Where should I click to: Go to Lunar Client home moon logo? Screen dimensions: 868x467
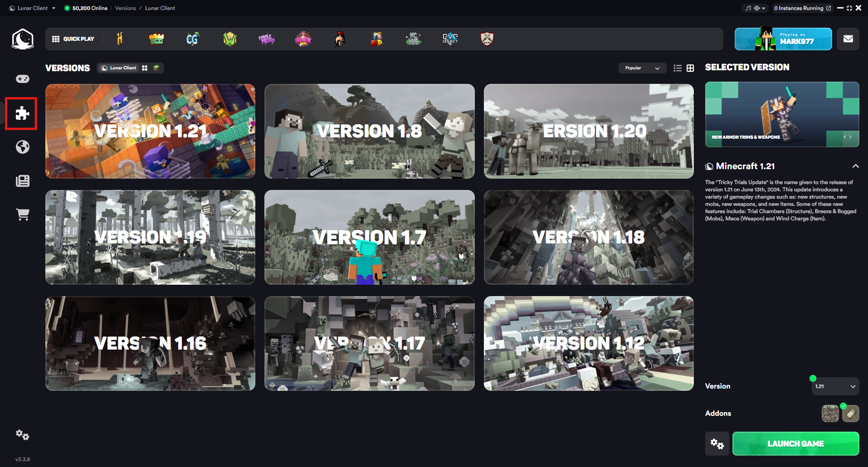[23, 39]
